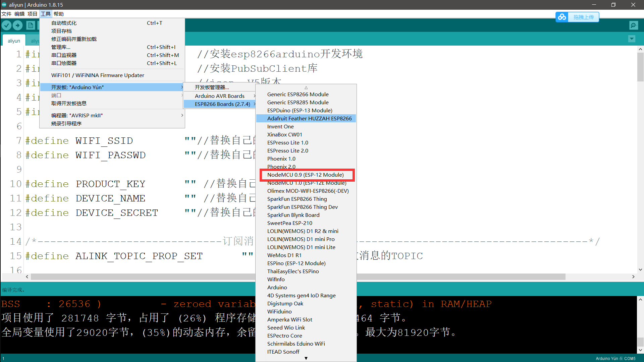Click 取得开发板信息 entry
This screenshot has width=644, height=362.
point(112,103)
